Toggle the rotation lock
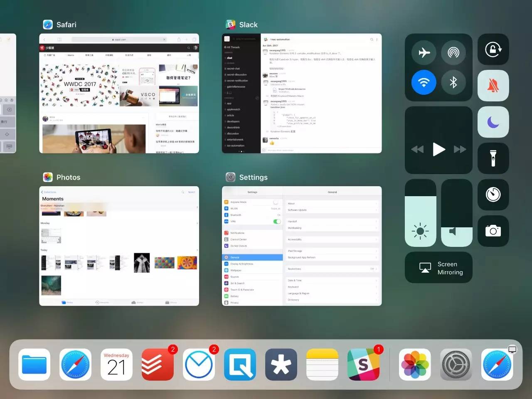 [493, 49]
